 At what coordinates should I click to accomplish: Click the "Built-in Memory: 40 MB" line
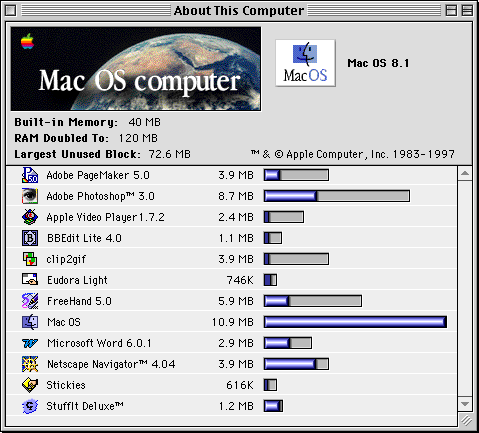87,122
